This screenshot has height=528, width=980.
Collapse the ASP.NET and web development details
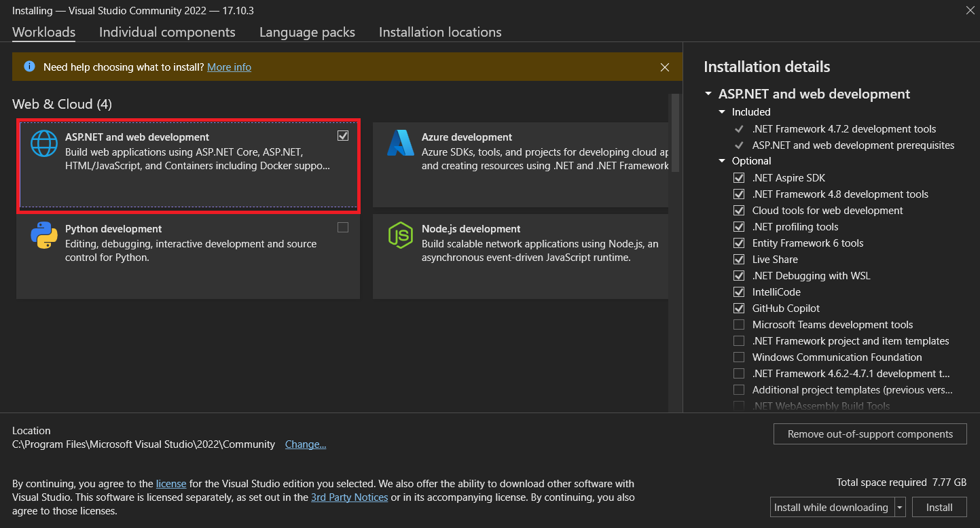pos(708,94)
